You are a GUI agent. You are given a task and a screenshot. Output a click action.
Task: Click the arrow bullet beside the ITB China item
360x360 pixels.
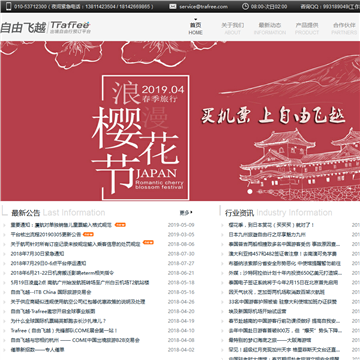point(4,292)
